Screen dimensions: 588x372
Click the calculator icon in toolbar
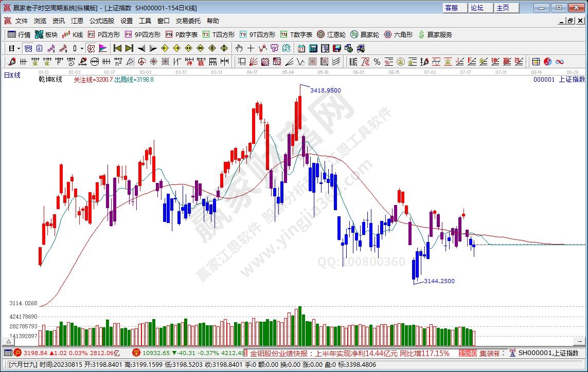pos(313,48)
